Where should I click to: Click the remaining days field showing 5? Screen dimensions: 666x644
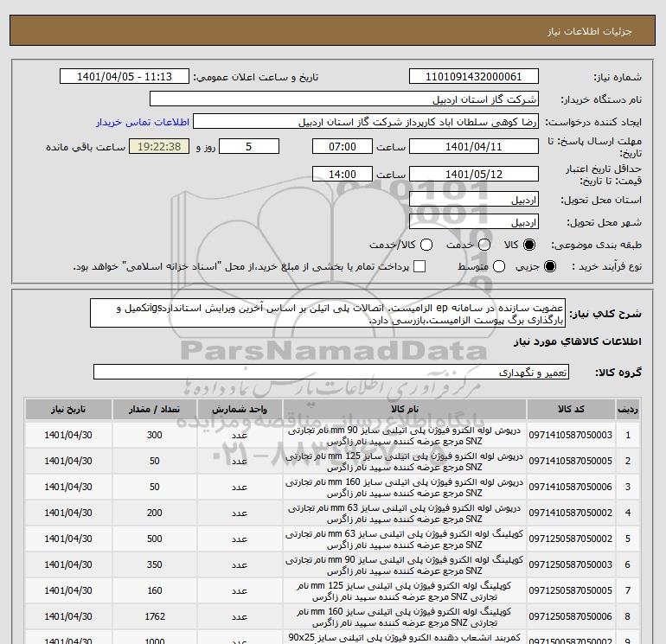(249, 147)
